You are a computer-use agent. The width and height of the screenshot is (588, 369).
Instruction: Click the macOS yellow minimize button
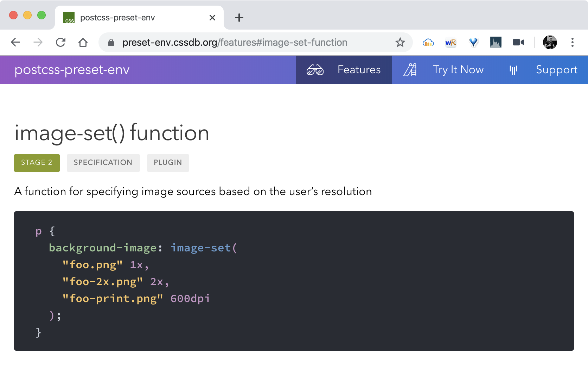[27, 15]
